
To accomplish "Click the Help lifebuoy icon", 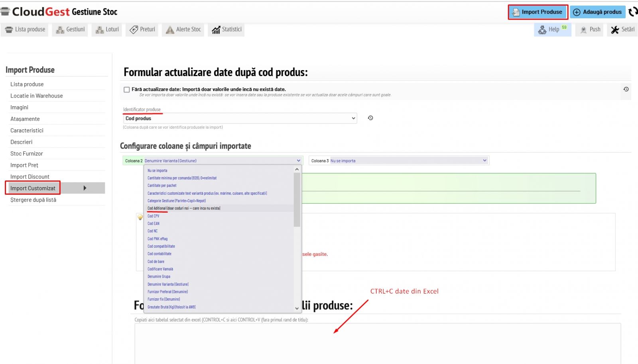I will (542, 29).
